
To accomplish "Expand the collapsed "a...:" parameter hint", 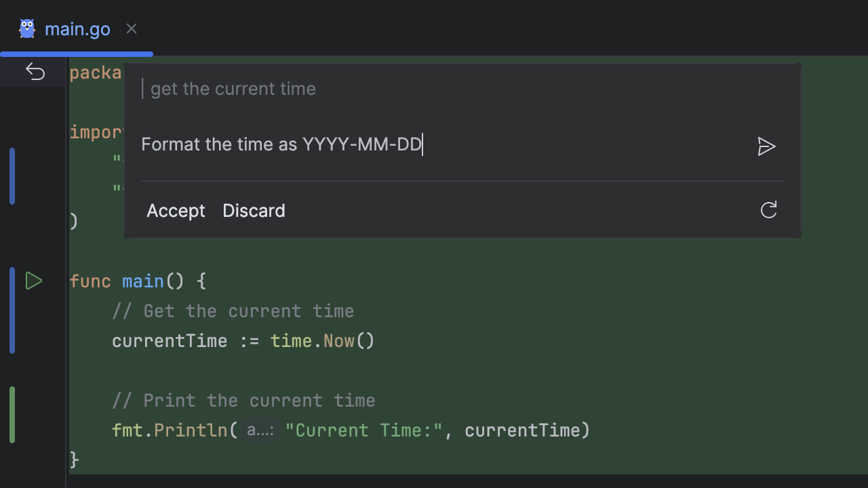I will click(x=260, y=430).
